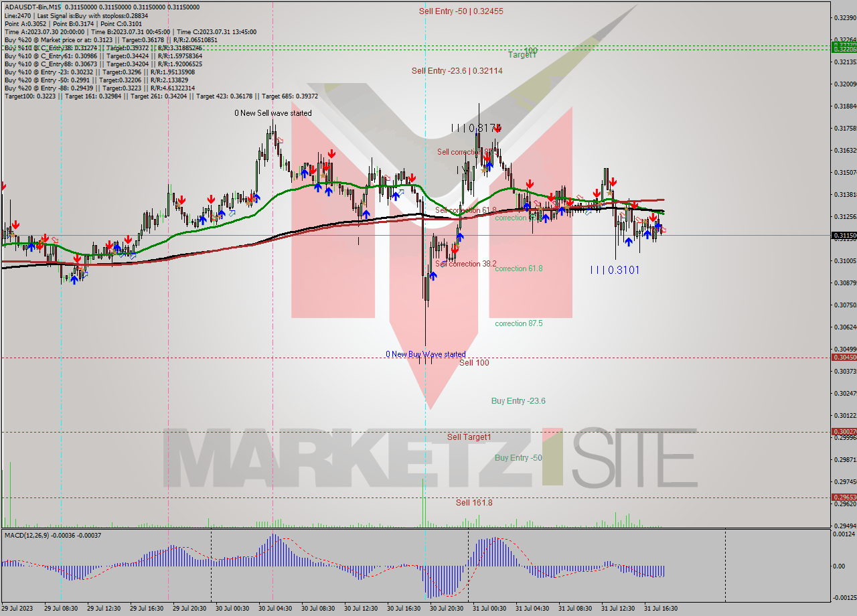Click the '30 Jul 04:30' time axis label
This screenshot has height=616, width=857.
coord(275,609)
